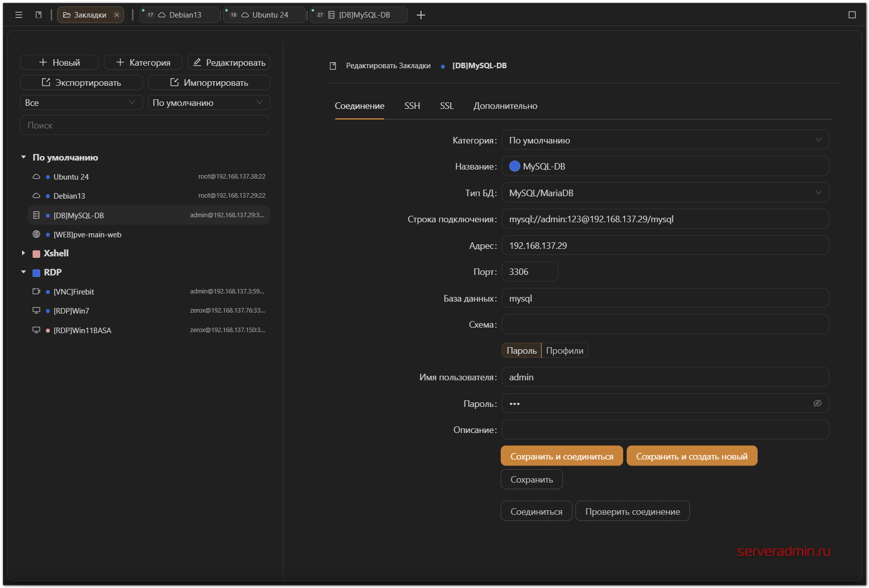The image size is (869, 588).
Task: Click the Соединиться button
Action: click(x=536, y=511)
